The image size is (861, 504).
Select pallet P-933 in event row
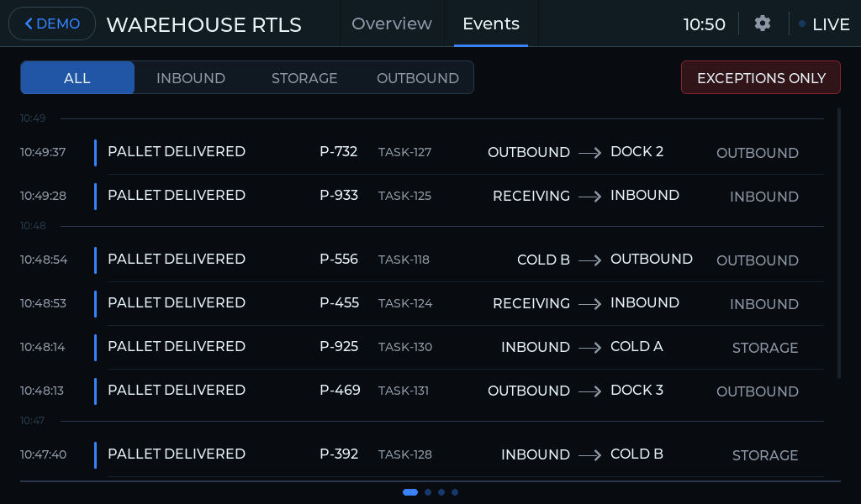pyautogui.click(x=339, y=195)
